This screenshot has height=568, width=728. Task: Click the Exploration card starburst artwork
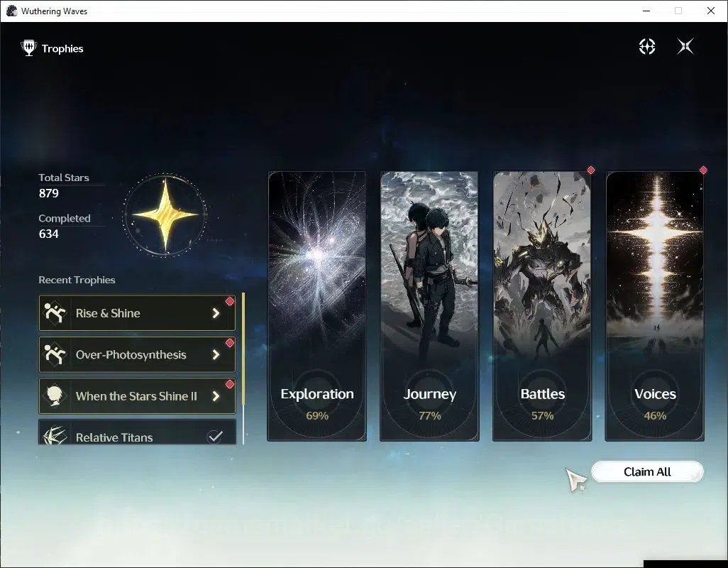click(317, 260)
